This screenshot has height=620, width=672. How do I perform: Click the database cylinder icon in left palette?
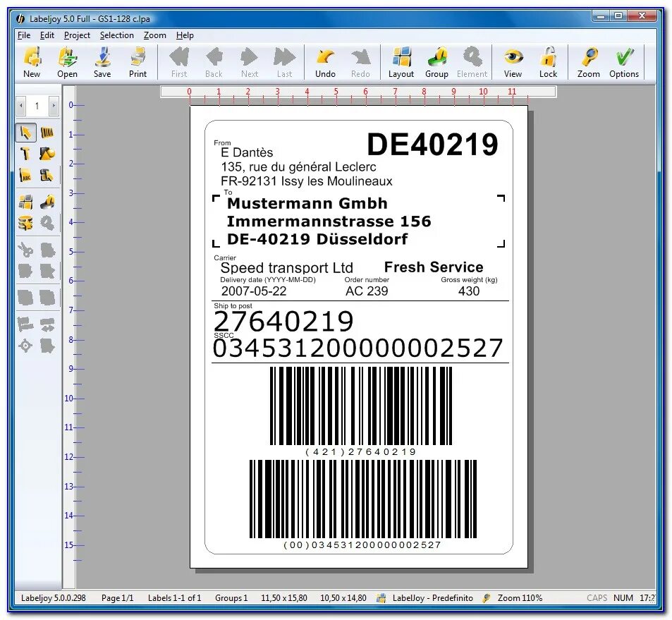pos(25,223)
